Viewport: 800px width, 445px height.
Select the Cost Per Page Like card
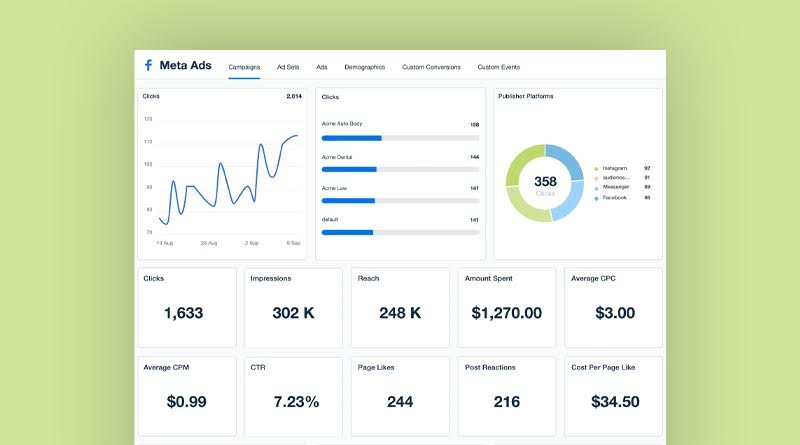pos(613,397)
